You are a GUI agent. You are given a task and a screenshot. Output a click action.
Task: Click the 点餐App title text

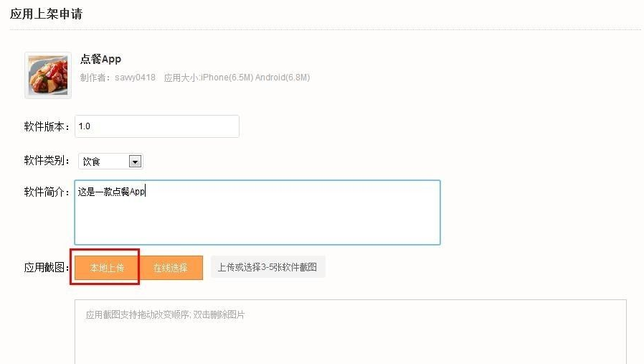(x=100, y=59)
